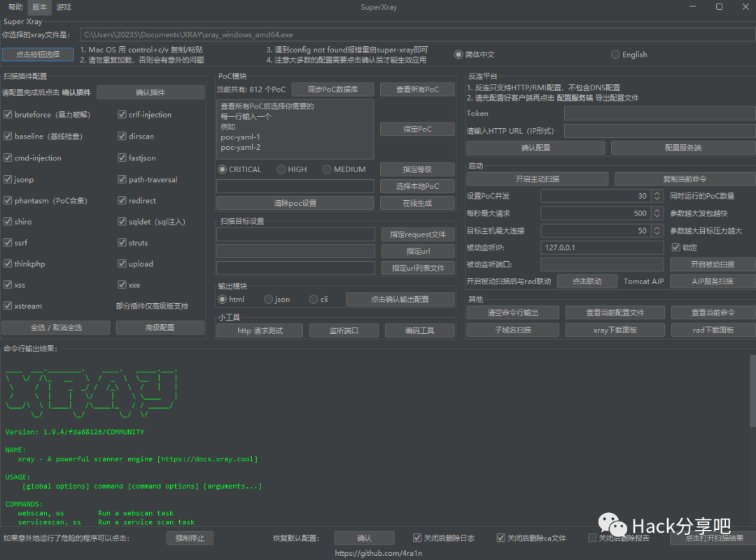
Task: Toggle the xxe checkbox
Action: click(x=122, y=285)
